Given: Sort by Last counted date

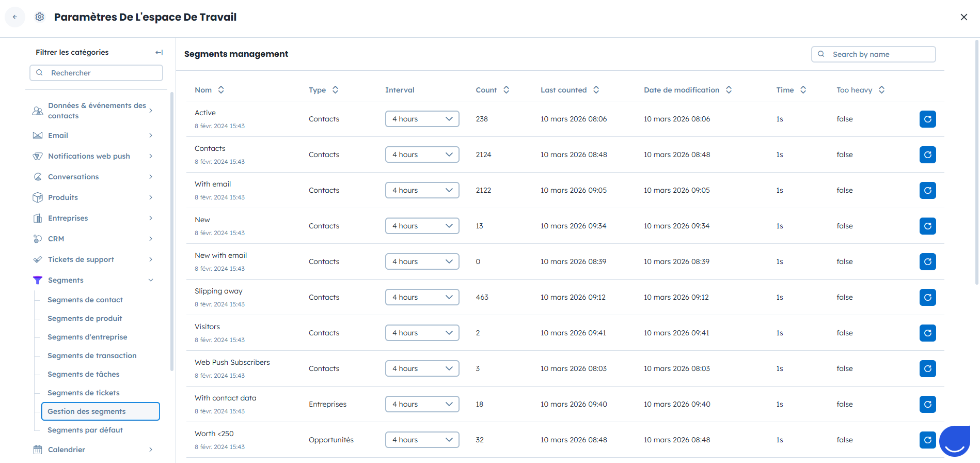Looking at the screenshot, I should click(596, 90).
